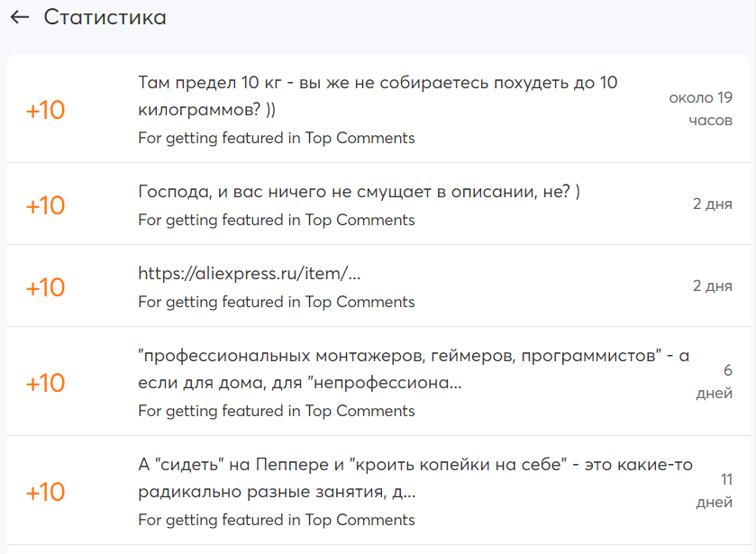Click +10 points on the монтажеров entry
Screen dimensions: 756x554
pyautogui.click(x=45, y=383)
